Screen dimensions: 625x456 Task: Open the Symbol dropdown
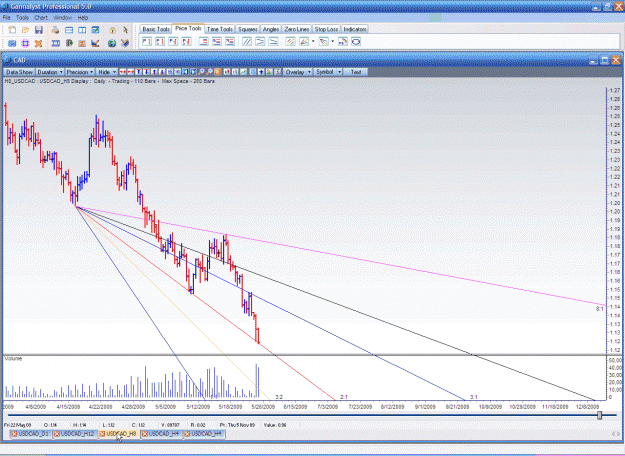pyautogui.click(x=328, y=72)
